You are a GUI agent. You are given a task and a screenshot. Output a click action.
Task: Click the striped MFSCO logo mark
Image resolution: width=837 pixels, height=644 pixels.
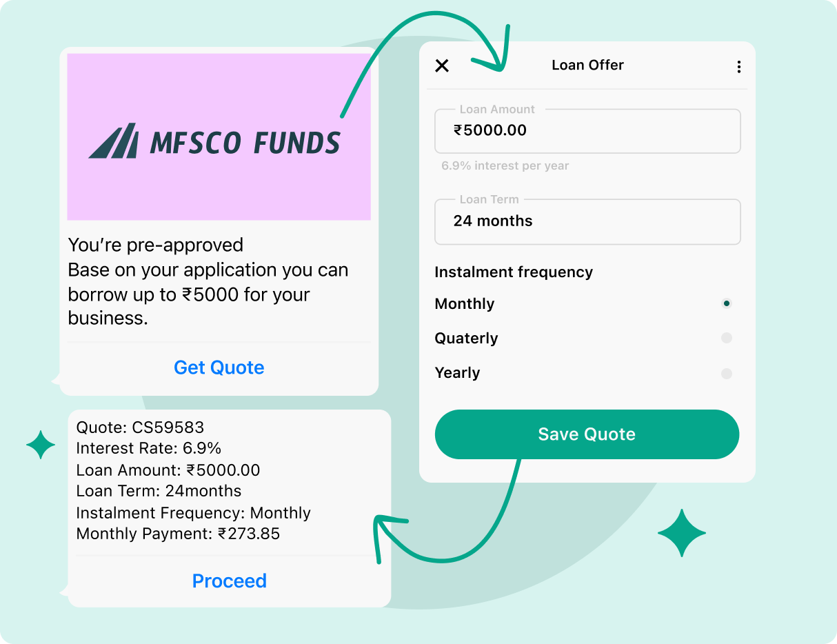113,141
